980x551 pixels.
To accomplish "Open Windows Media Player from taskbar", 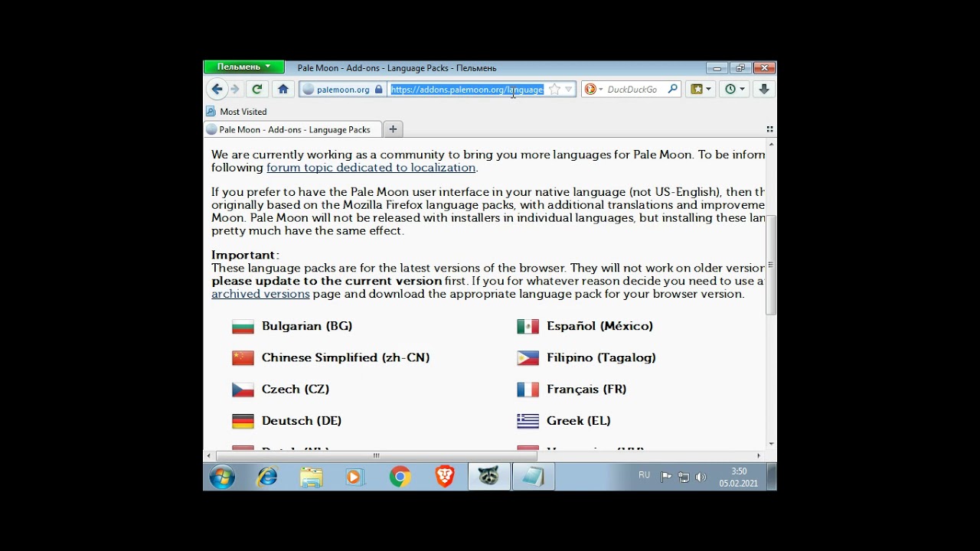I will pyautogui.click(x=354, y=477).
